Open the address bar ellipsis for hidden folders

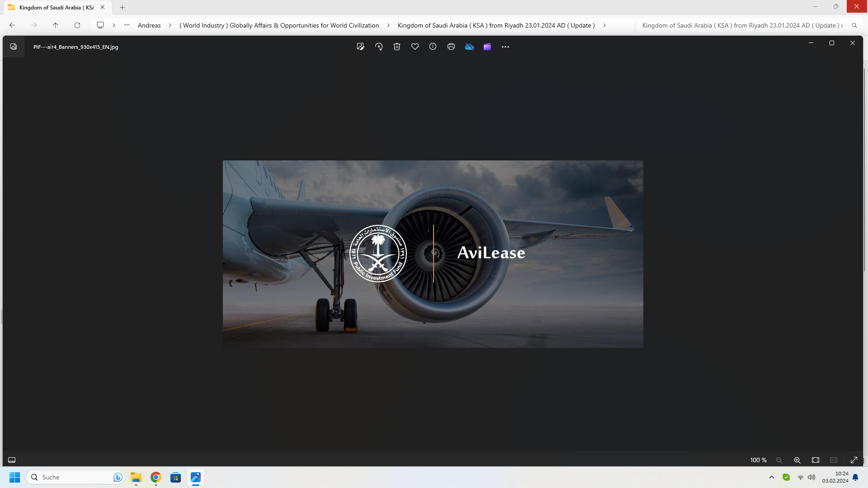click(x=127, y=25)
